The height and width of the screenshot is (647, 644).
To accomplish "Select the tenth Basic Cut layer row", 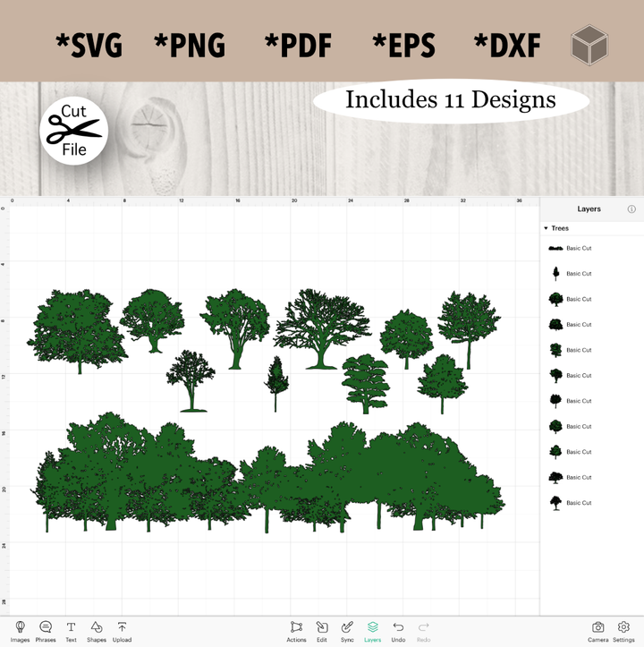I will [592, 477].
